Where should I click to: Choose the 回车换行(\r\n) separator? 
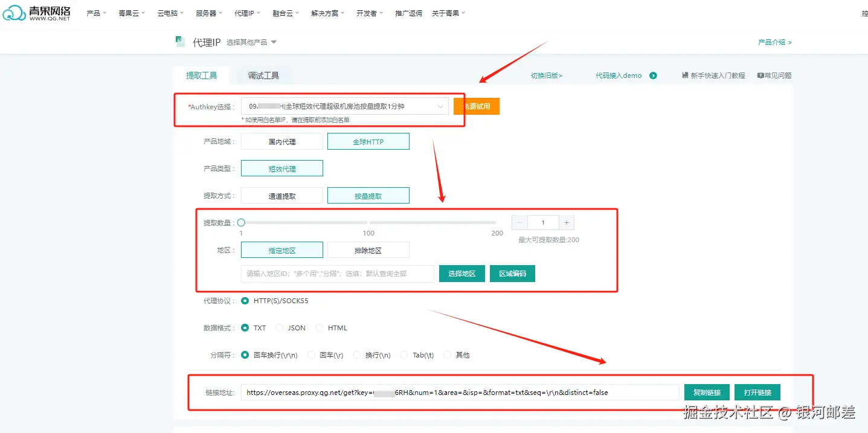pos(245,355)
